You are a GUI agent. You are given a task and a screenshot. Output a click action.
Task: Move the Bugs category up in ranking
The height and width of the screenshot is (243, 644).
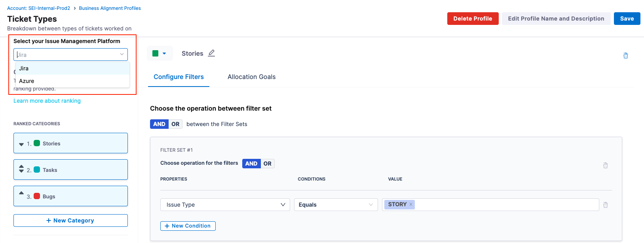click(21, 193)
